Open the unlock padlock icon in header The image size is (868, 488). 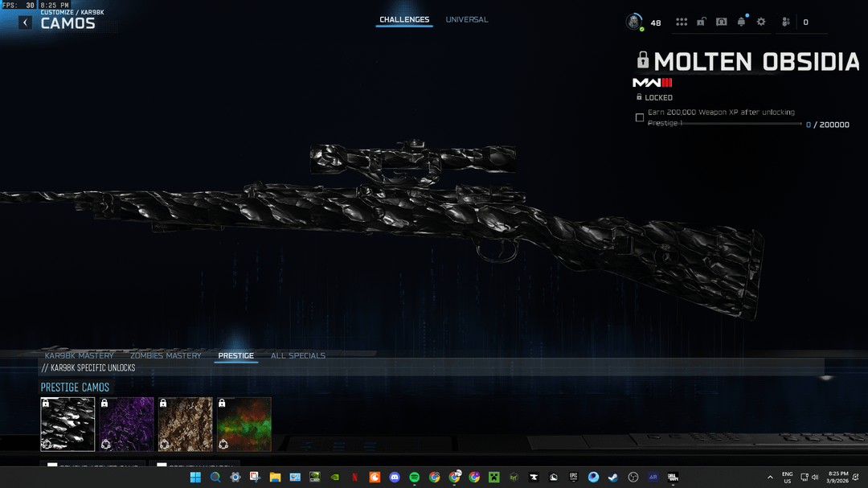[701, 23]
